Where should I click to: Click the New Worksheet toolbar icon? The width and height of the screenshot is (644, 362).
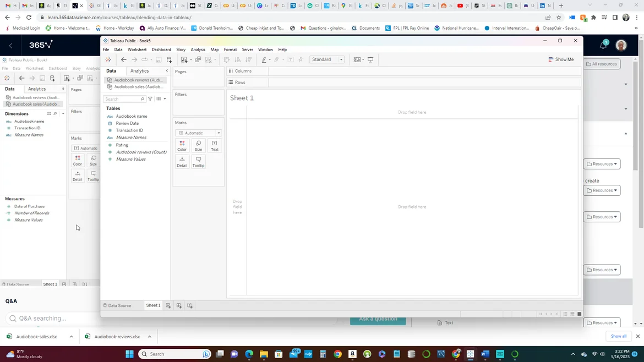point(184,60)
